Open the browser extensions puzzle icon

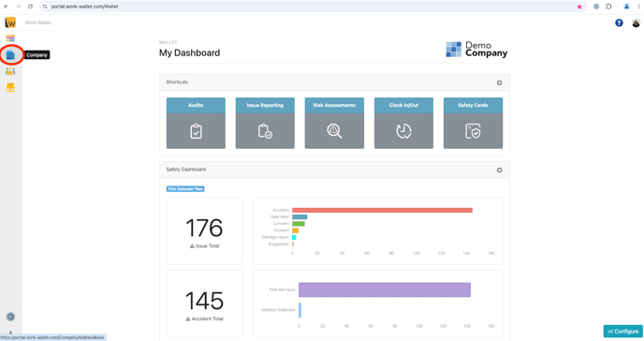608,7
